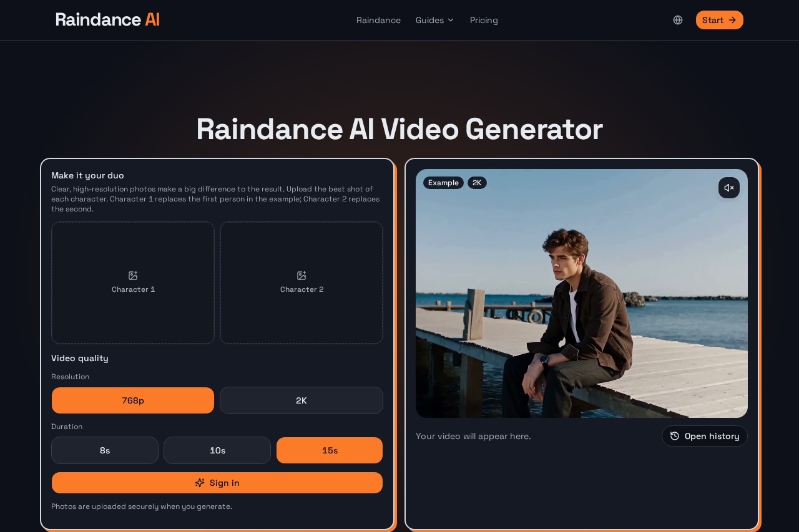
Task: Click the 'Video quality' heading
Action: click(x=80, y=358)
